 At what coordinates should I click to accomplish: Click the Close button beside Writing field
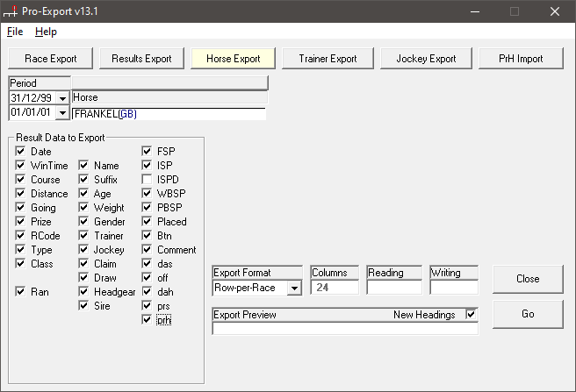click(x=528, y=279)
